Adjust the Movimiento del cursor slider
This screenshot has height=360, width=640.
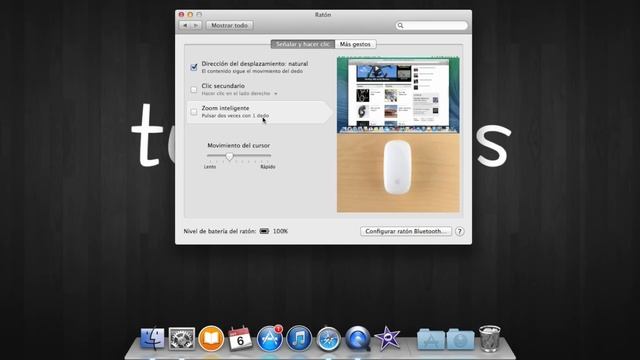point(229,156)
